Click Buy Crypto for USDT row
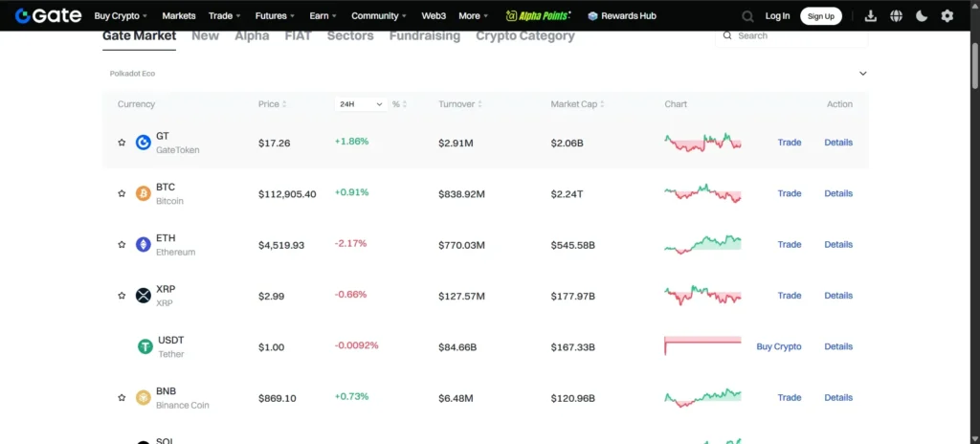This screenshot has width=980, height=444. 779,346
